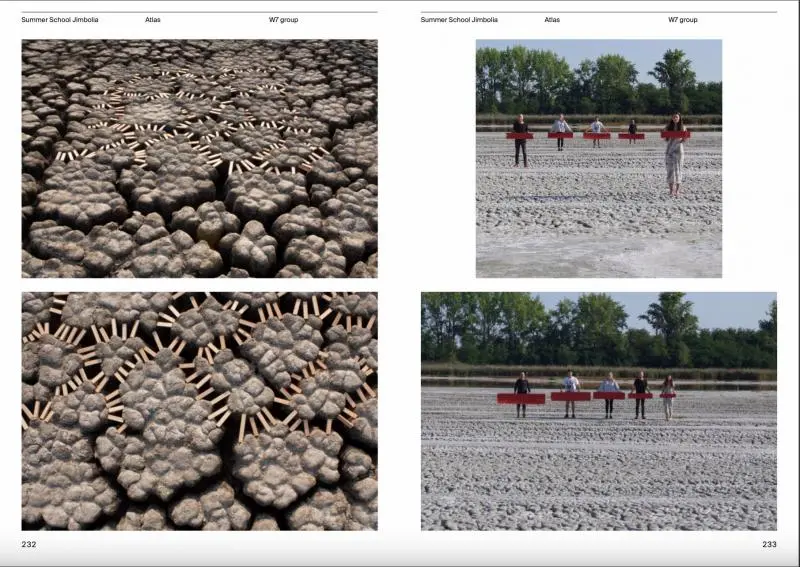Image resolution: width=800 pixels, height=567 pixels.
Task: Click the rightmost person in the bottom-right photo
Action: pos(668,396)
